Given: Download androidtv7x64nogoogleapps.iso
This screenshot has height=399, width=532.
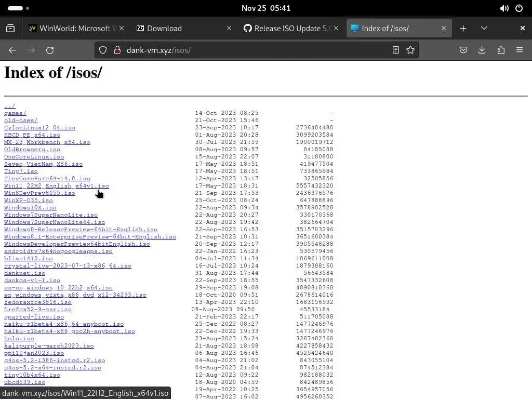Looking at the screenshot, I should 58,251.
